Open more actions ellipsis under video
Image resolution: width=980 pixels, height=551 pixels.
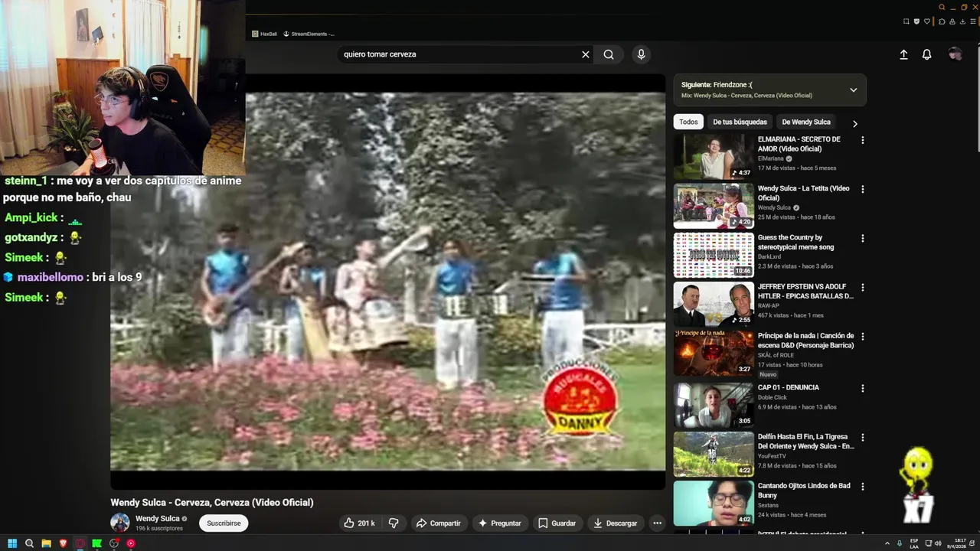point(657,523)
